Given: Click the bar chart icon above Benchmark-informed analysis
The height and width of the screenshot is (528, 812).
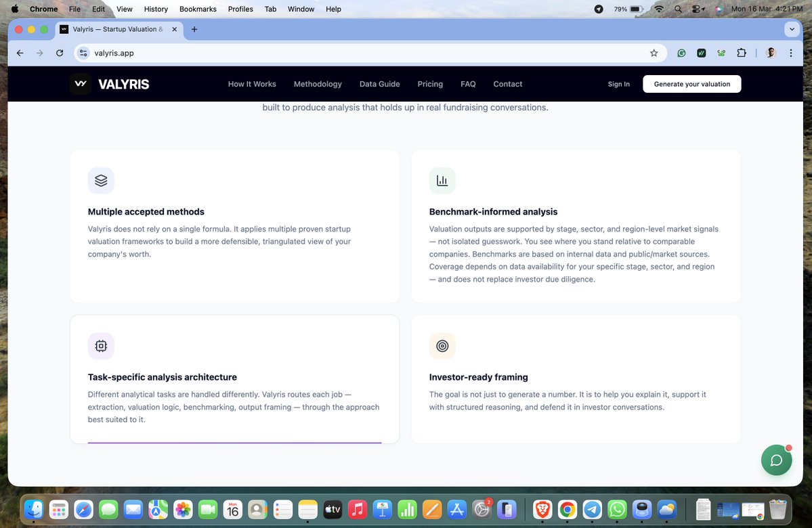Looking at the screenshot, I should pos(442,181).
